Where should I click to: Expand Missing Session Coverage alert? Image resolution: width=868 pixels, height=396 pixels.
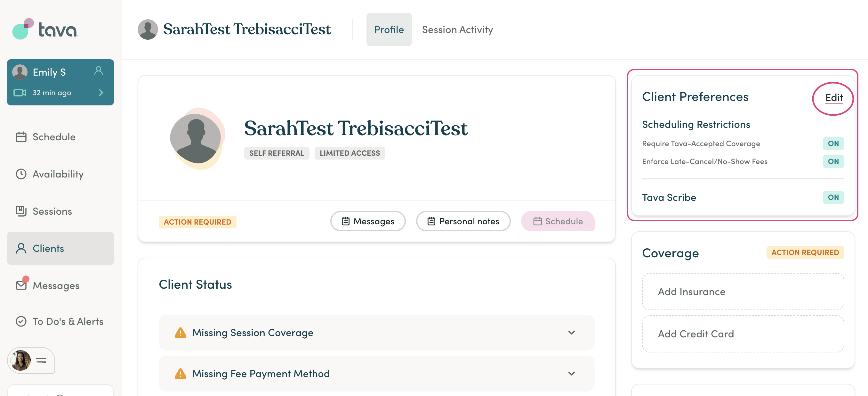coord(376,333)
